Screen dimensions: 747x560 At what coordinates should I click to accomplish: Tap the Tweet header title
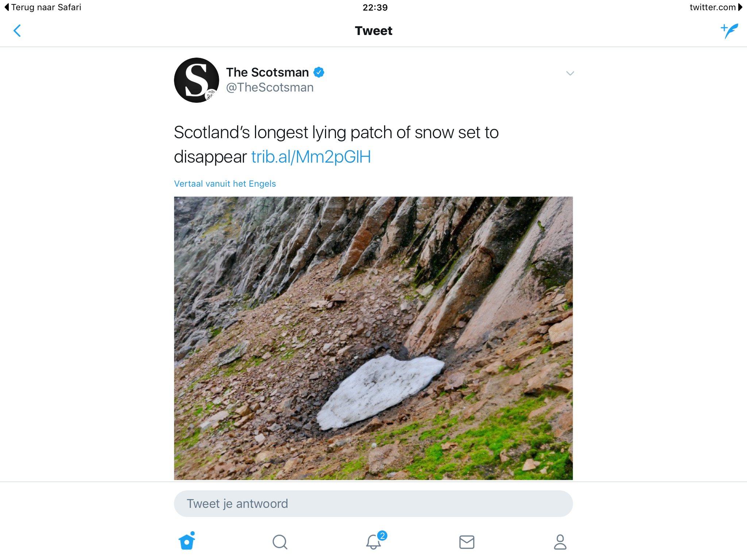[373, 31]
